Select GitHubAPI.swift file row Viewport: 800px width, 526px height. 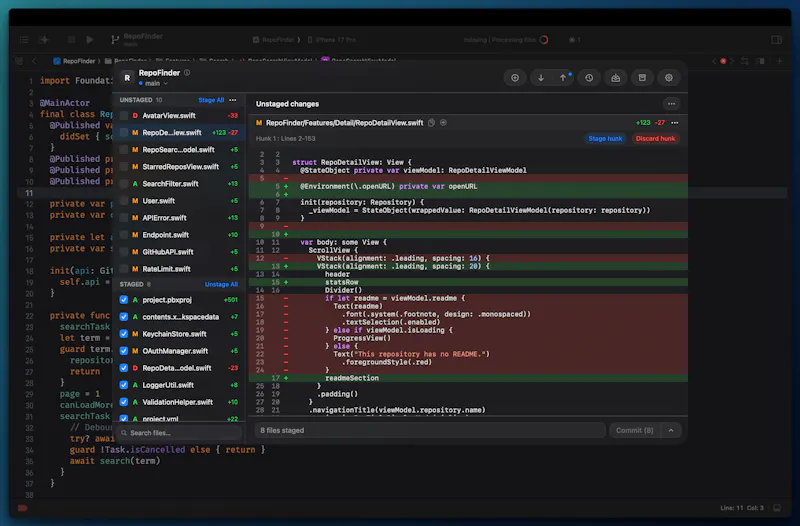(x=179, y=252)
